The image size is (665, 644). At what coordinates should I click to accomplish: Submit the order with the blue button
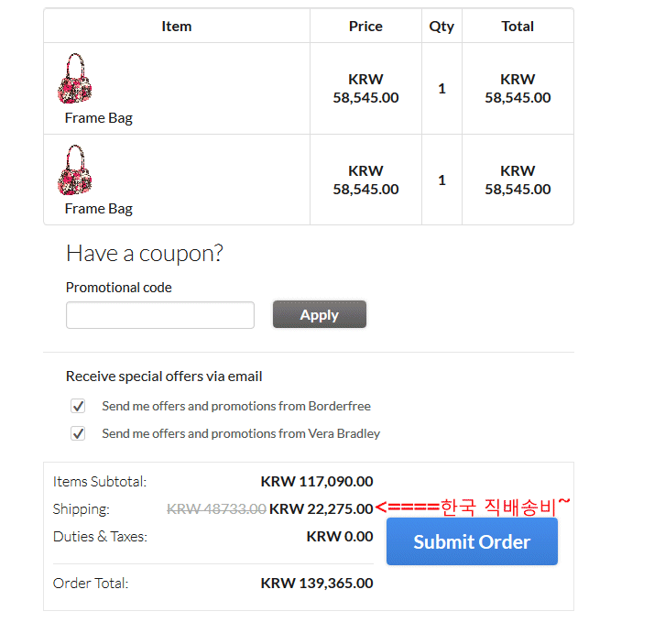[x=472, y=541]
